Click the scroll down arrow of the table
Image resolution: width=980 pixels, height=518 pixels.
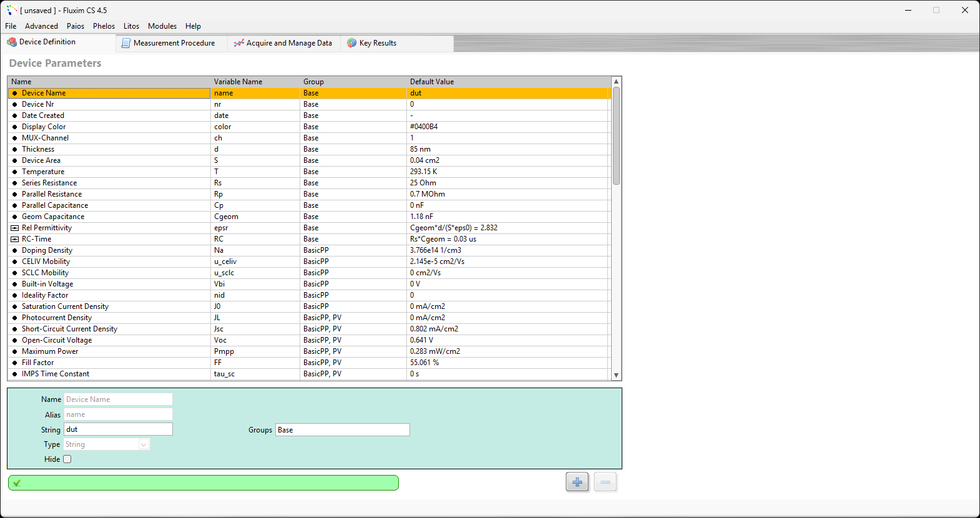[x=616, y=375]
